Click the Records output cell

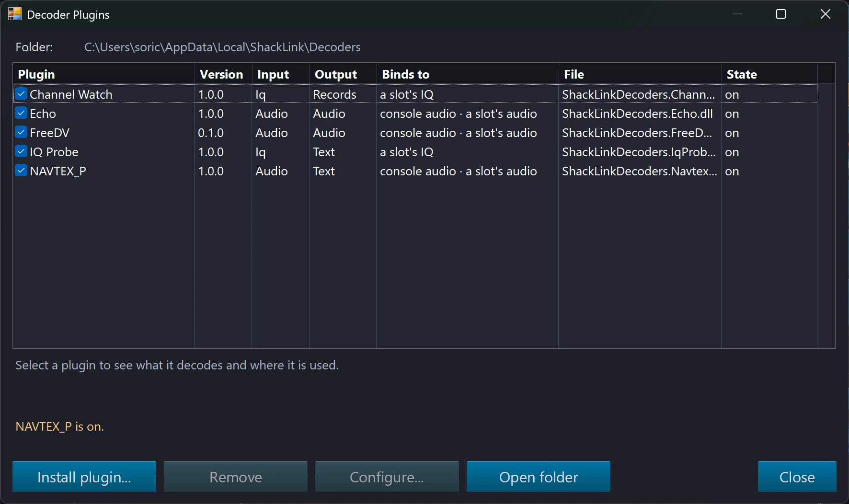click(x=334, y=94)
